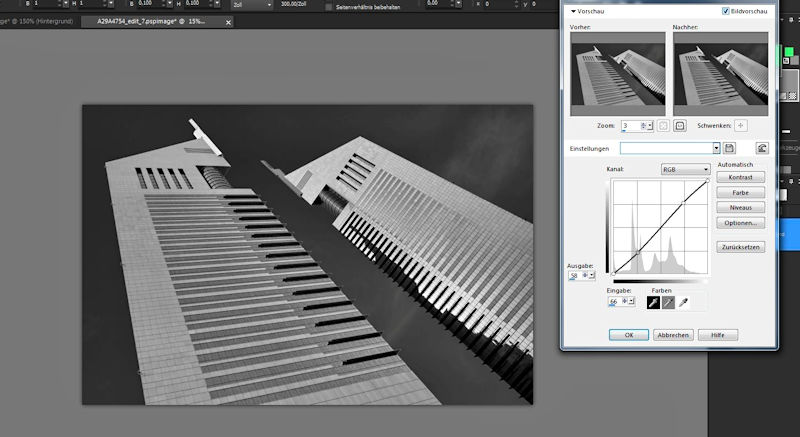This screenshot has height=437, width=800.
Task: Open the Kanal RGB dropdown
Action: pos(685,169)
